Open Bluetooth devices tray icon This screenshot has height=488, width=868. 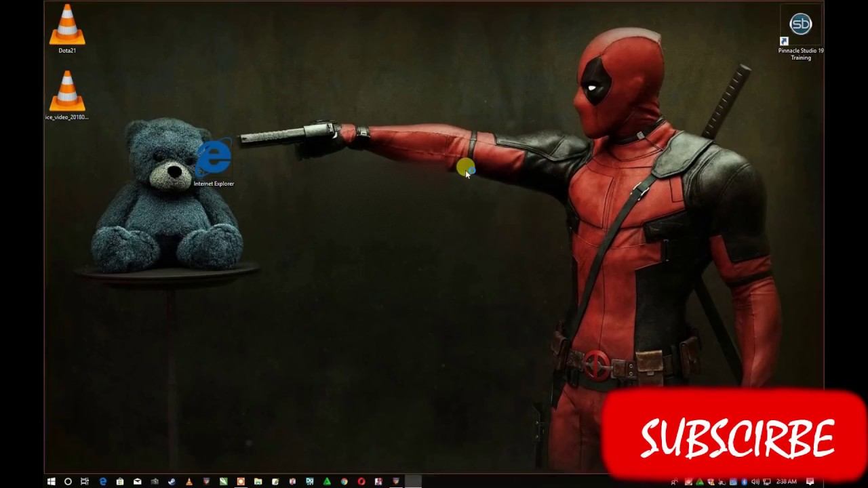(x=745, y=482)
